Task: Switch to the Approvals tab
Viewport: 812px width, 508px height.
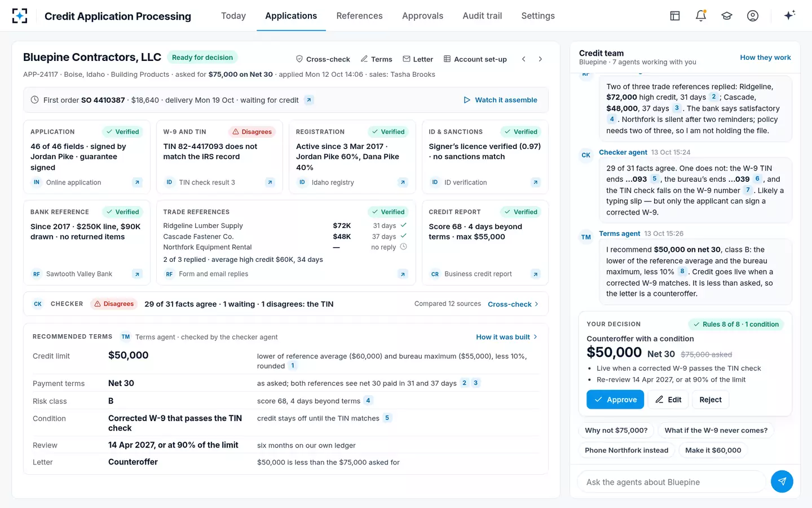Action: click(422, 16)
